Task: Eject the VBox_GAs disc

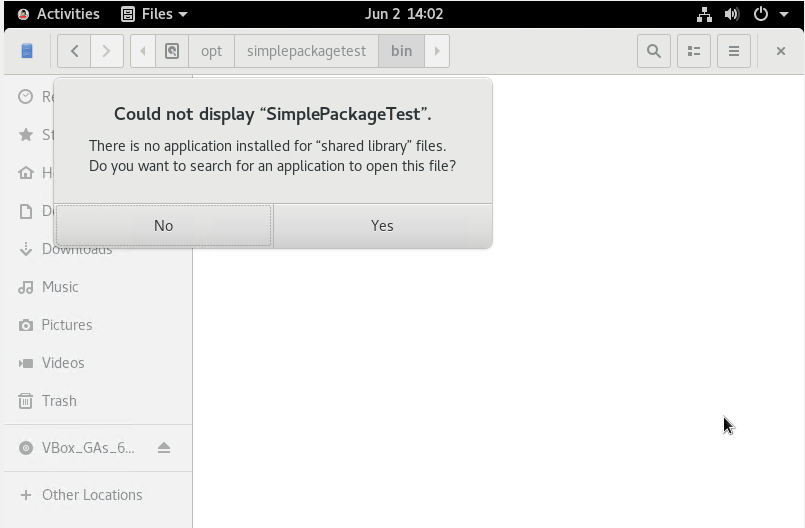Action: pos(164,448)
